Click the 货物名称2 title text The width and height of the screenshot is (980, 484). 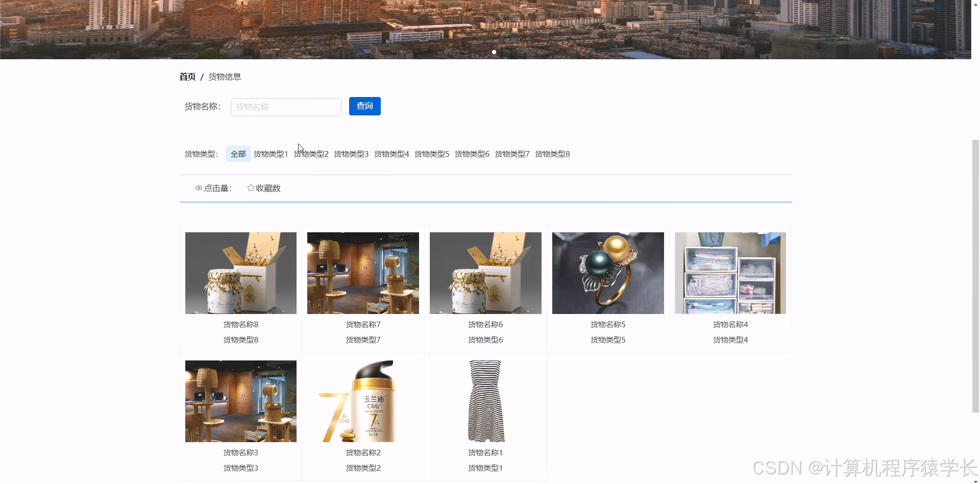point(363,453)
